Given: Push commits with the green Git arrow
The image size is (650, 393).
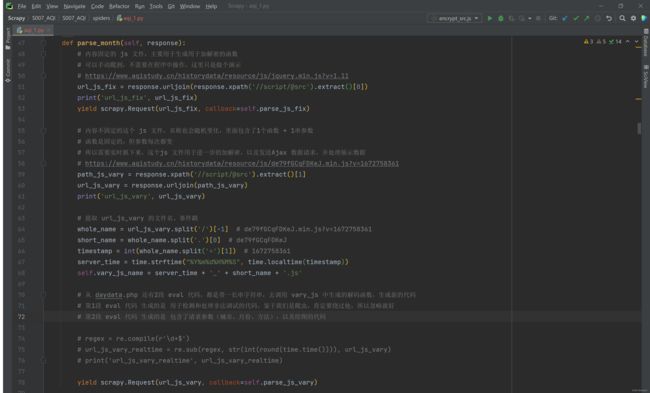Looking at the screenshot, I should [x=587, y=18].
